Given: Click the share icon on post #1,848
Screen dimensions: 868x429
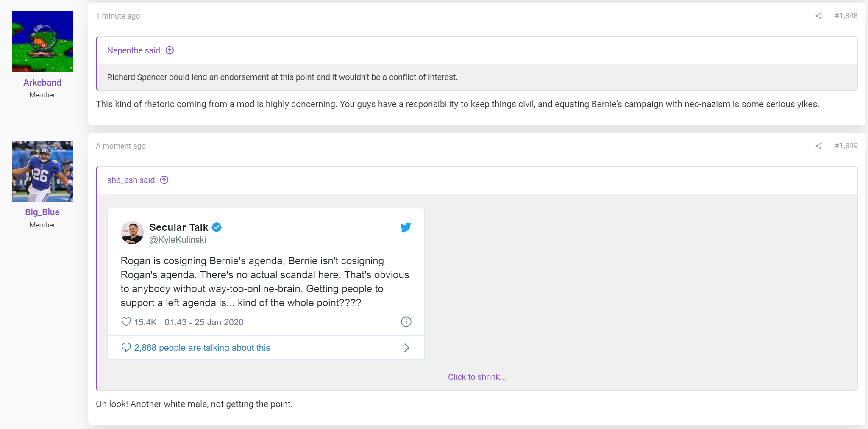Looking at the screenshot, I should (x=818, y=16).
